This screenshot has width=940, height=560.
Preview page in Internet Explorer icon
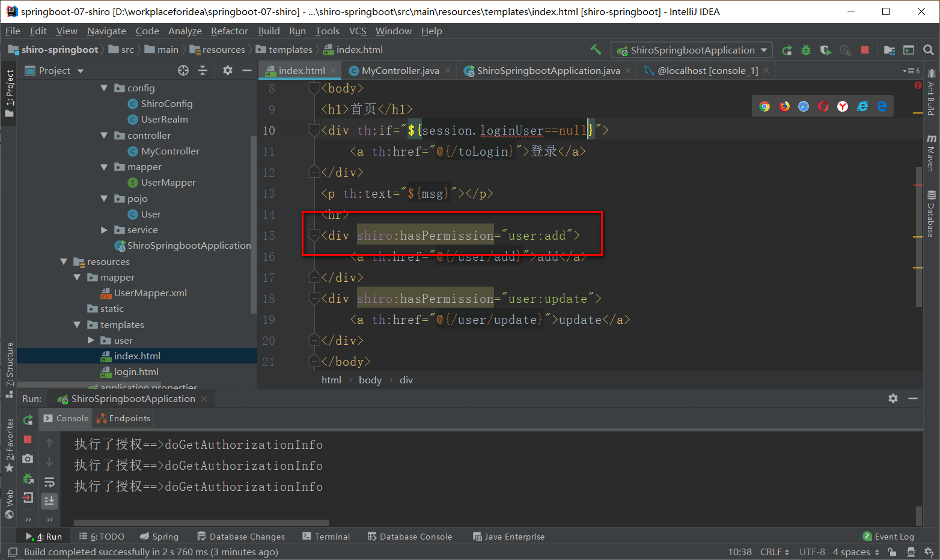(862, 106)
